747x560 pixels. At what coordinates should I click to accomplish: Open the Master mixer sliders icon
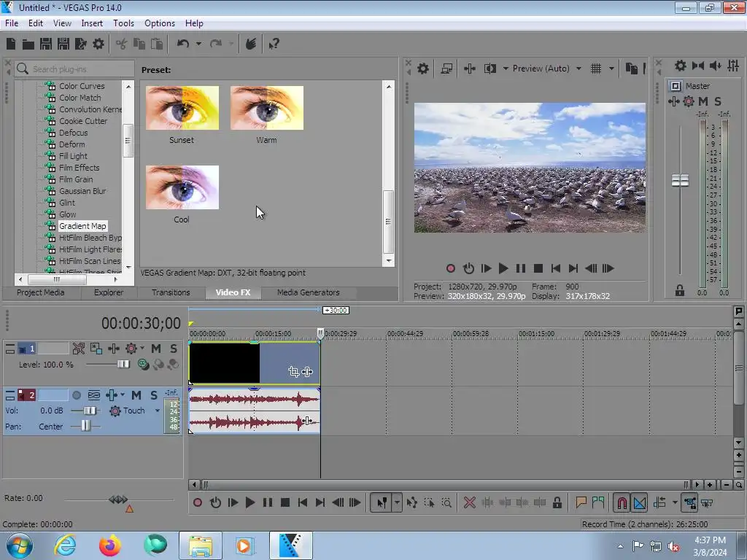click(x=733, y=66)
